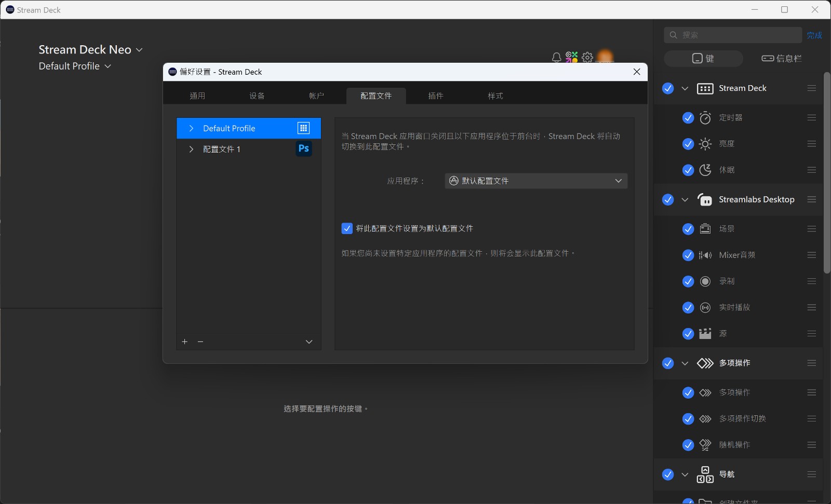Toggle the 实时播放 checkmark

(x=688, y=307)
